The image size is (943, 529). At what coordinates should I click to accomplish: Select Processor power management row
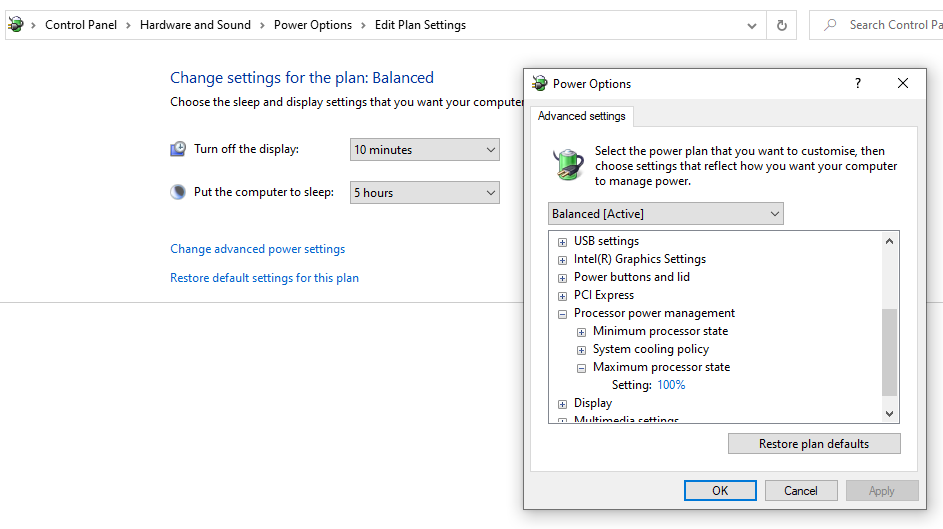(654, 313)
